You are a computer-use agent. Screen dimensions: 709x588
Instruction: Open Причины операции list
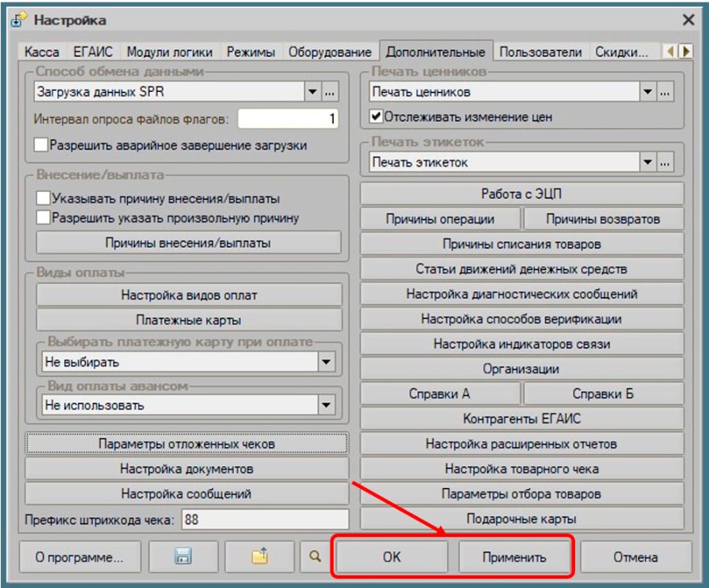(x=440, y=219)
